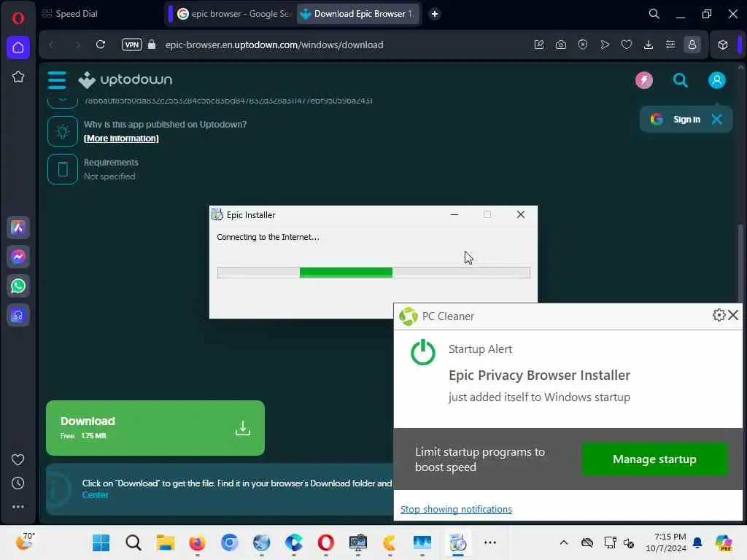This screenshot has height=560, width=747.
Task: Open Firefox from the taskbar
Action: (197, 542)
